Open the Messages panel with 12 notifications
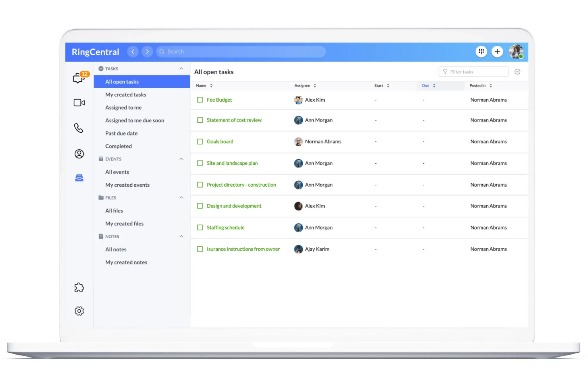Image resolution: width=588 pixels, height=392 pixels. pyautogui.click(x=79, y=78)
